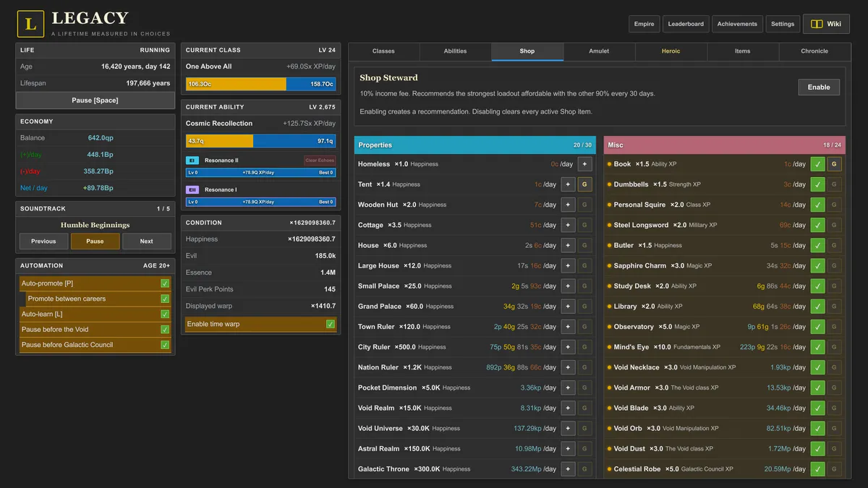Pause the Humble Beginnings soundtrack
This screenshot has width=868, height=488.
click(95, 241)
